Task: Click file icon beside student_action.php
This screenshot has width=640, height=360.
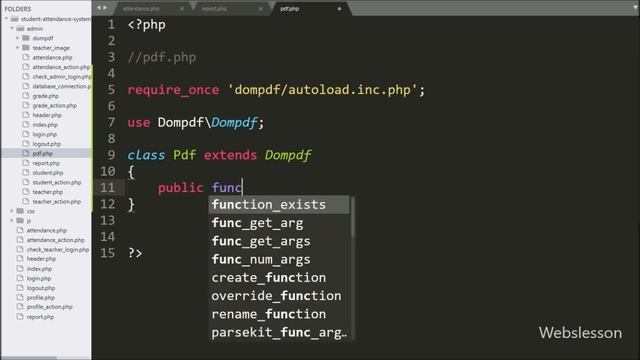Action: 26,182
